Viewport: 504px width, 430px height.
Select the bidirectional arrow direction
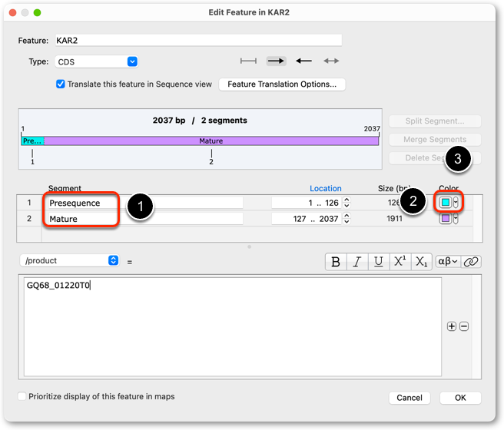(331, 61)
